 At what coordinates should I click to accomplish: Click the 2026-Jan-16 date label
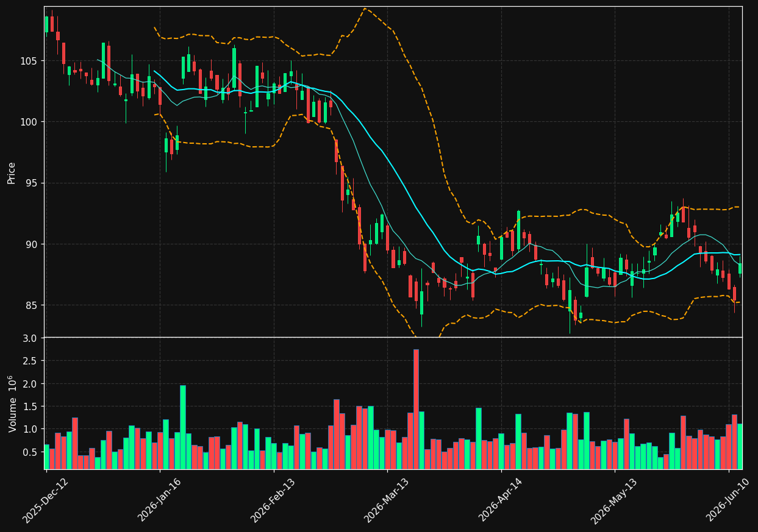point(159,500)
